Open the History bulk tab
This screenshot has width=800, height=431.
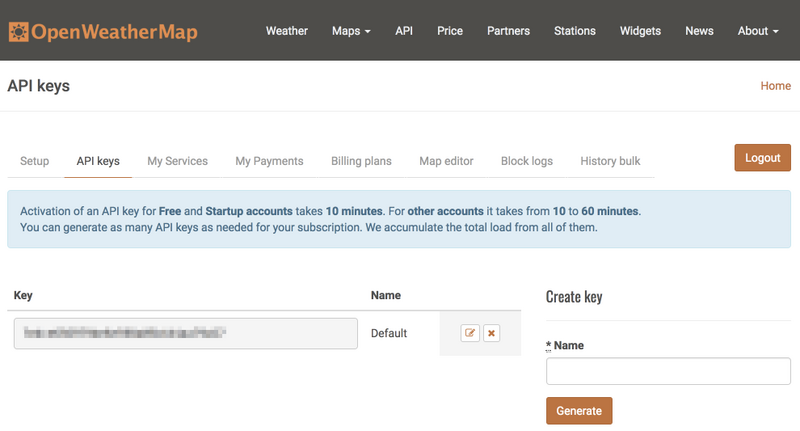coord(610,161)
